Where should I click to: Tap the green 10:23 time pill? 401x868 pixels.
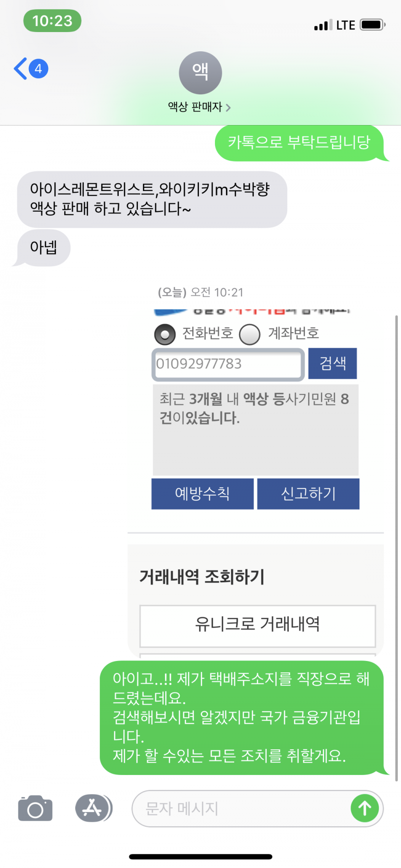52,21
